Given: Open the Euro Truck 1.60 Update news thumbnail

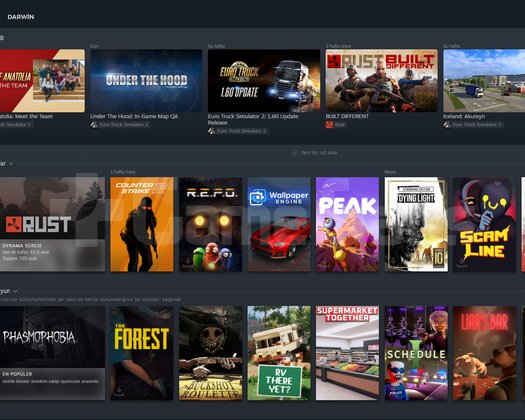Looking at the screenshot, I should pos(264,81).
